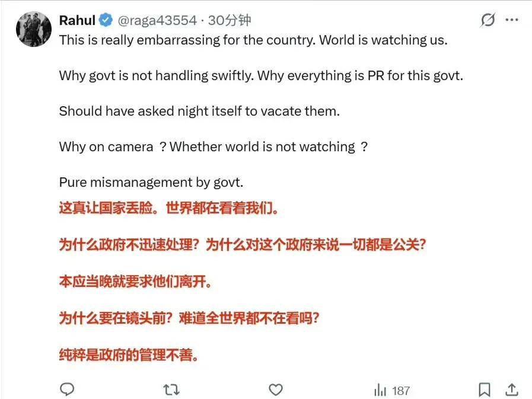Click the red text 纯粹是政府的管理不善
Viewport: 532px width, 399px height.
click(x=126, y=355)
